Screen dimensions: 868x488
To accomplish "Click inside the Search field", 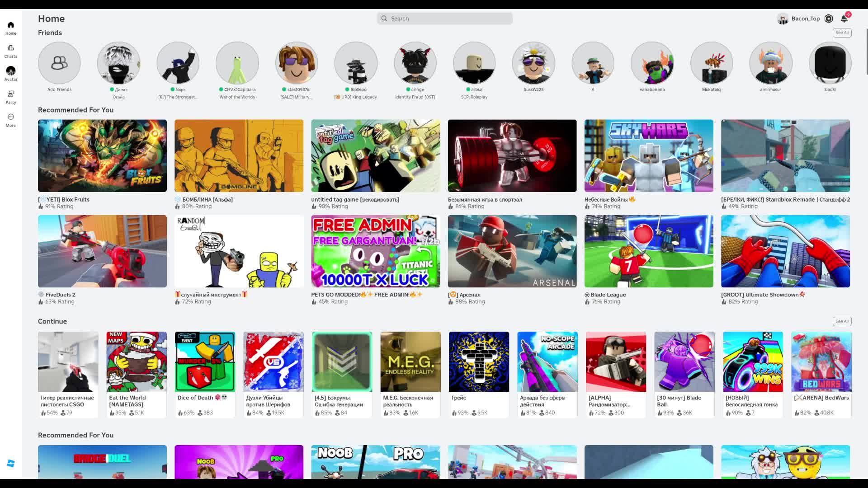I will click(445, 19).
